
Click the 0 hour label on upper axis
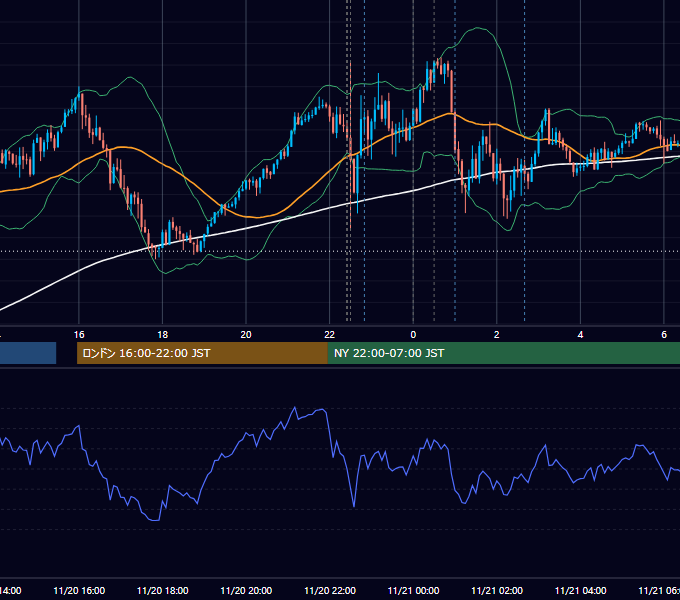pyautogui.click(x=413, y=335)
